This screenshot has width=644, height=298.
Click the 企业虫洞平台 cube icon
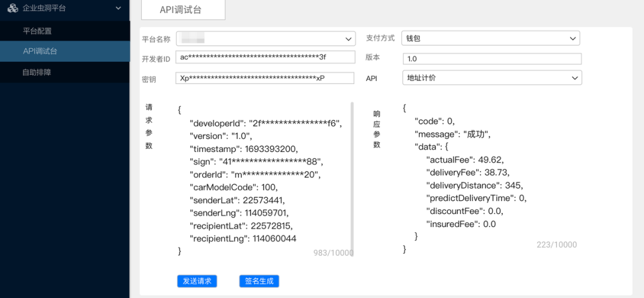click(14, 8)
